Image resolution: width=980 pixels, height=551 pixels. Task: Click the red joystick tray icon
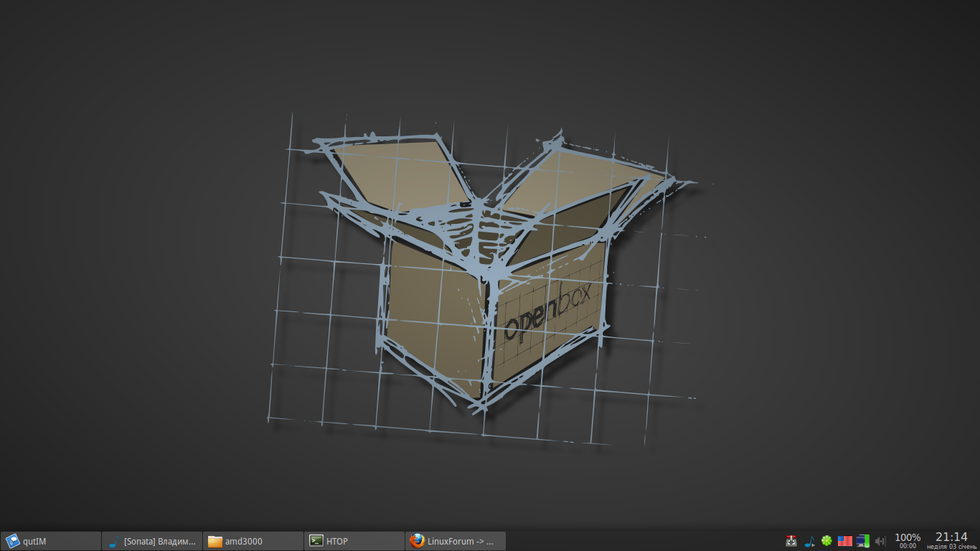tap(791, 541)
